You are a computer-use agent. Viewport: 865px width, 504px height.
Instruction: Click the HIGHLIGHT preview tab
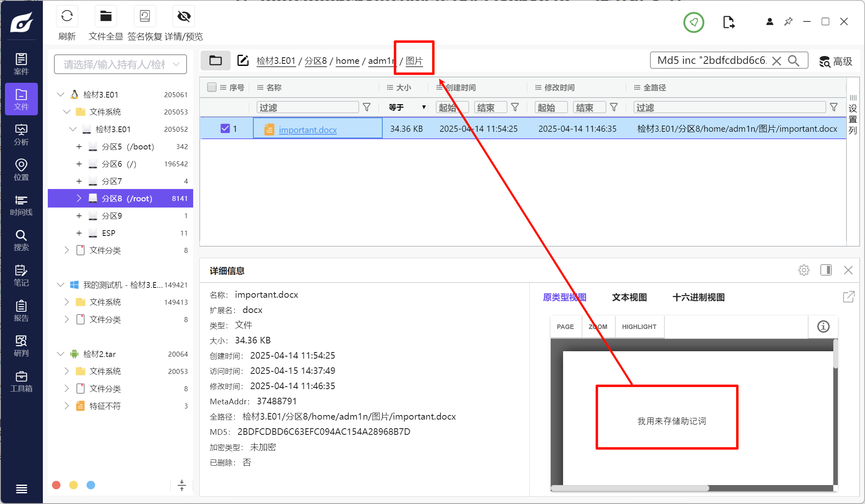point(639,327)
